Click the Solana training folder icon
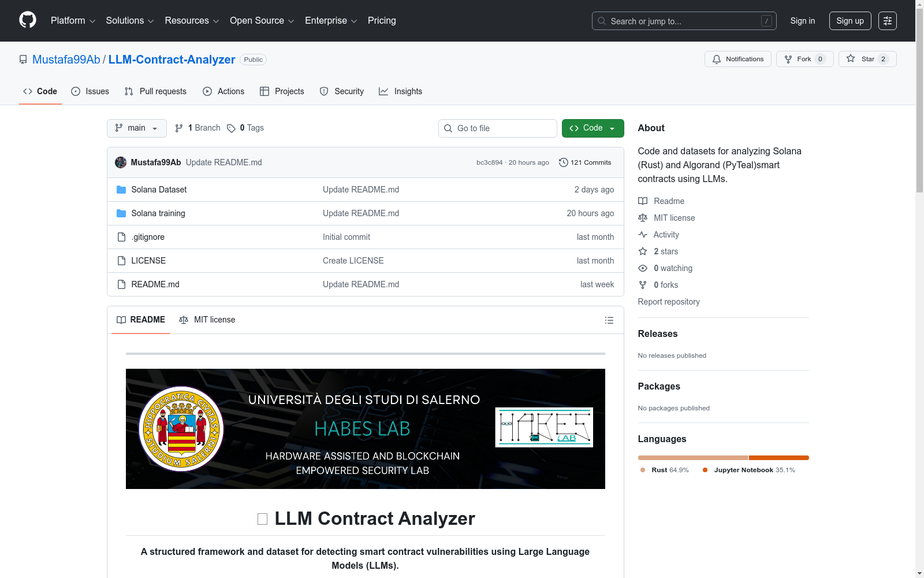 pos(121,213)
